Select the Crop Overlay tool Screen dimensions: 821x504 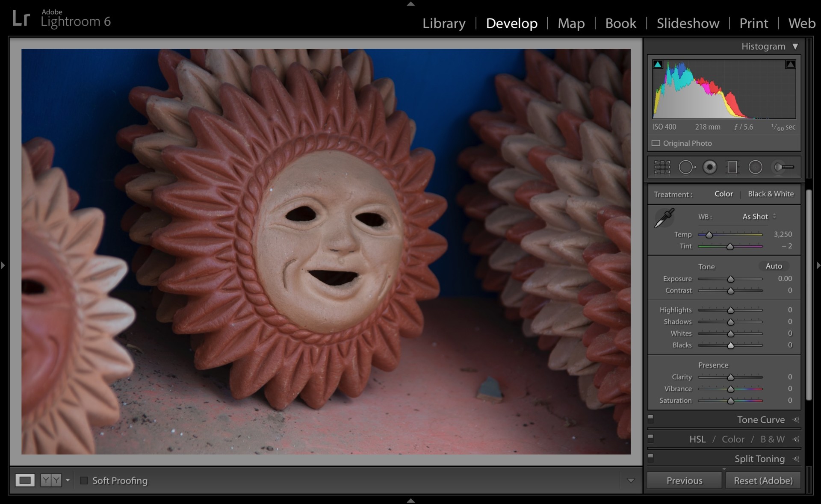(662, 167)
